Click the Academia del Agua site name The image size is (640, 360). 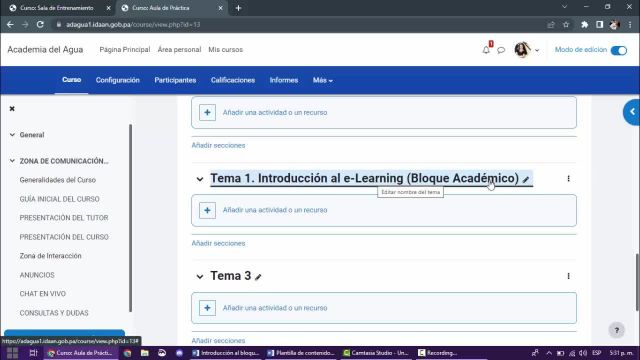(x=45, y=49)
